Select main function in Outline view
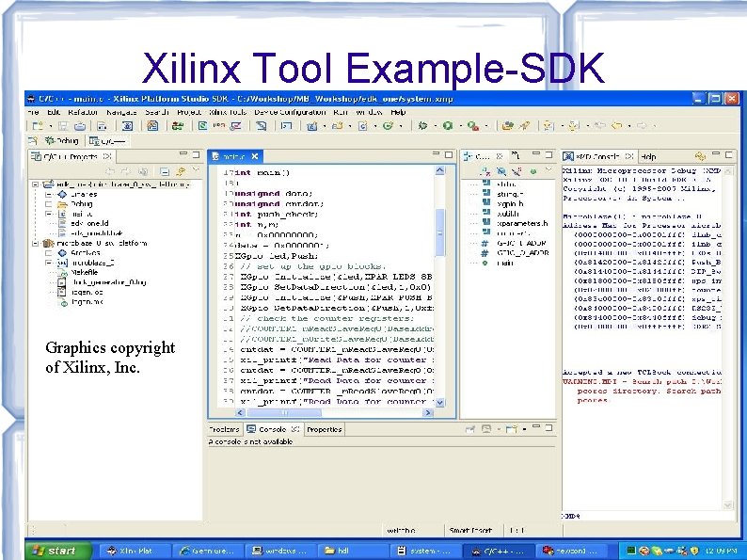The width and height of the screenshot is (747, 560). coord(505,263)
